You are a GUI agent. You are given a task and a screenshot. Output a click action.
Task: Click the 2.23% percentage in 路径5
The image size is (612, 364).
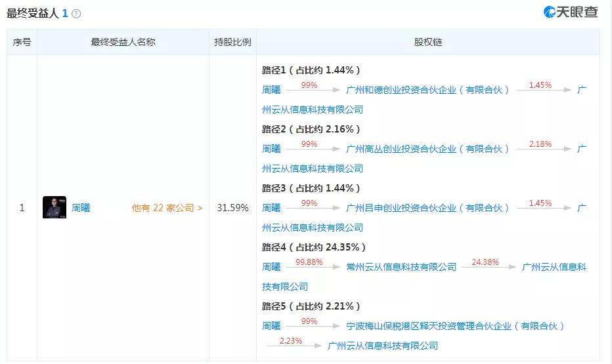click(x=291, y=341)
